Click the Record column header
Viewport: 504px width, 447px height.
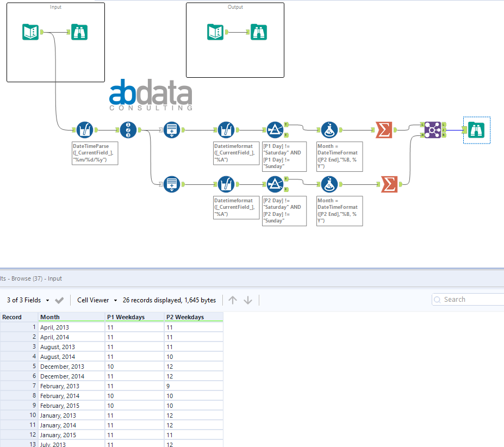pyautogui.click(x=19, y=317)
